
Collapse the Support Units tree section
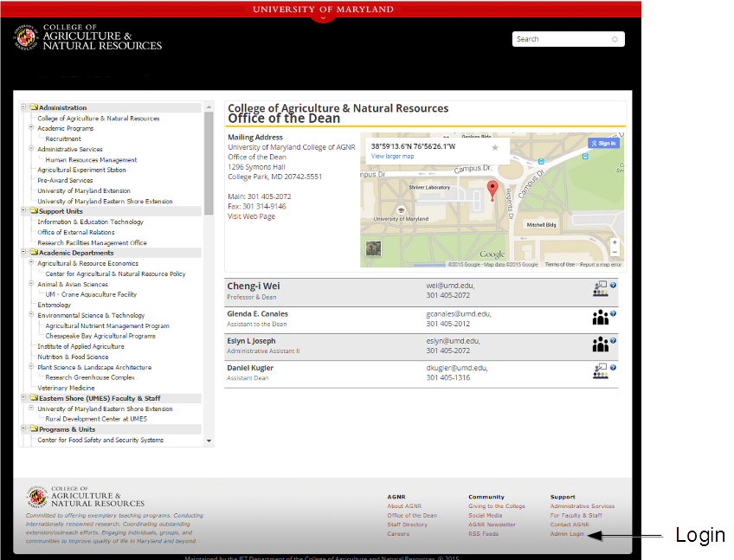pyautogui.click(x=23, y=210)
